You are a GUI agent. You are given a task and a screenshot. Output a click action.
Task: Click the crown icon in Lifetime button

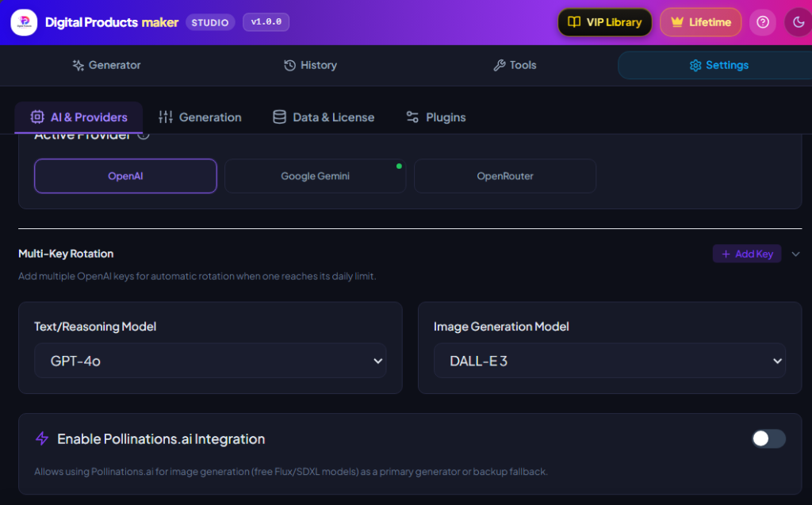pos(677,21)
